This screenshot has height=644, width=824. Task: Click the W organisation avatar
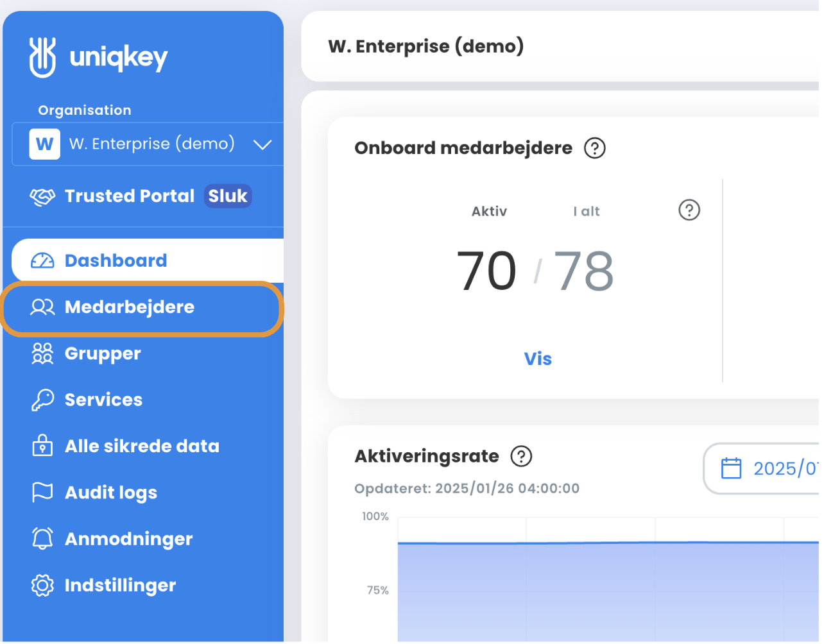point(45,144)
